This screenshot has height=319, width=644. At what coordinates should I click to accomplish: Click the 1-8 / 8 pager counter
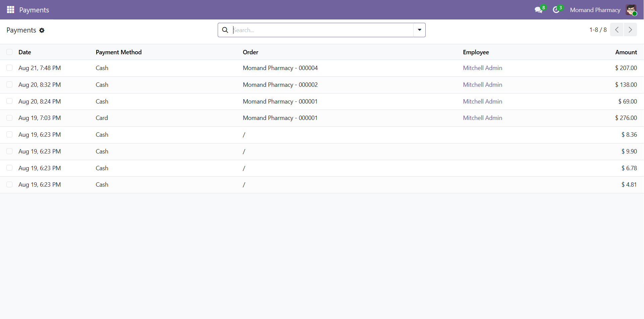pos(598,30)
